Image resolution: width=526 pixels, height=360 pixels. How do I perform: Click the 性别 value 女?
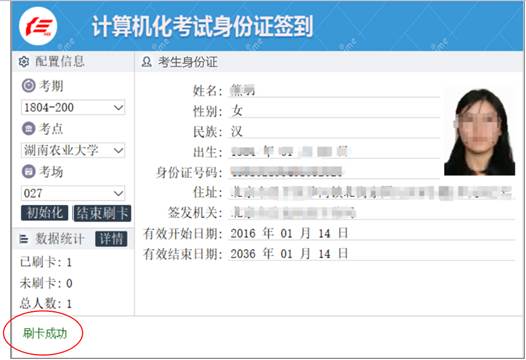tap(236, 111)
